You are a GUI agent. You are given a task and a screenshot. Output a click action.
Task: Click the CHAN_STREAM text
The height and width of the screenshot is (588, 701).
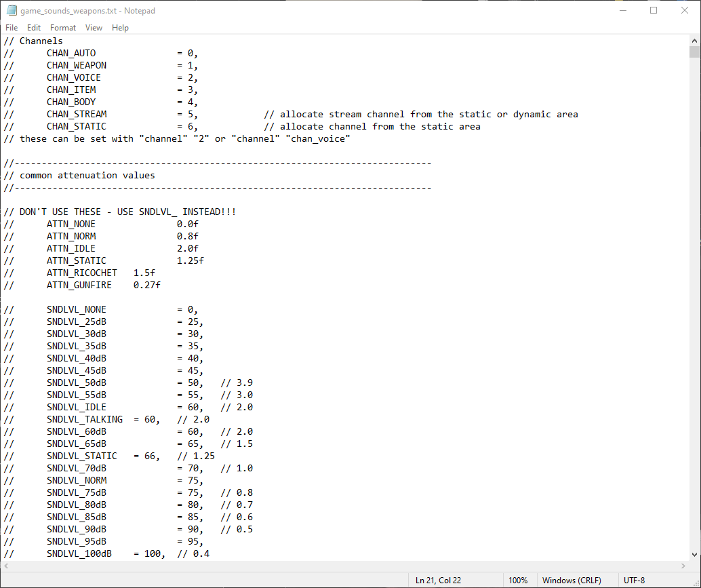pyautogui.click(x=77, y=114)
